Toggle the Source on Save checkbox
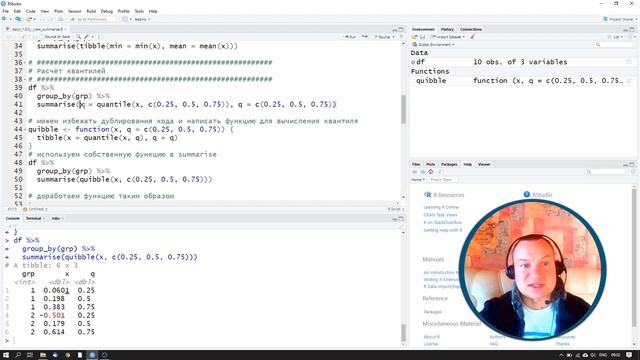 [x=41, y=37]
